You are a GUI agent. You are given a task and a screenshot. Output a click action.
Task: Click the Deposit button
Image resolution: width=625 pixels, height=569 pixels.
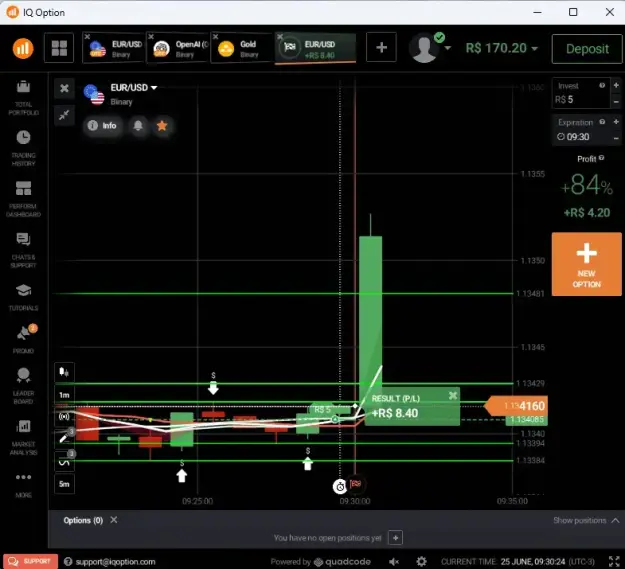pos(587,49)
